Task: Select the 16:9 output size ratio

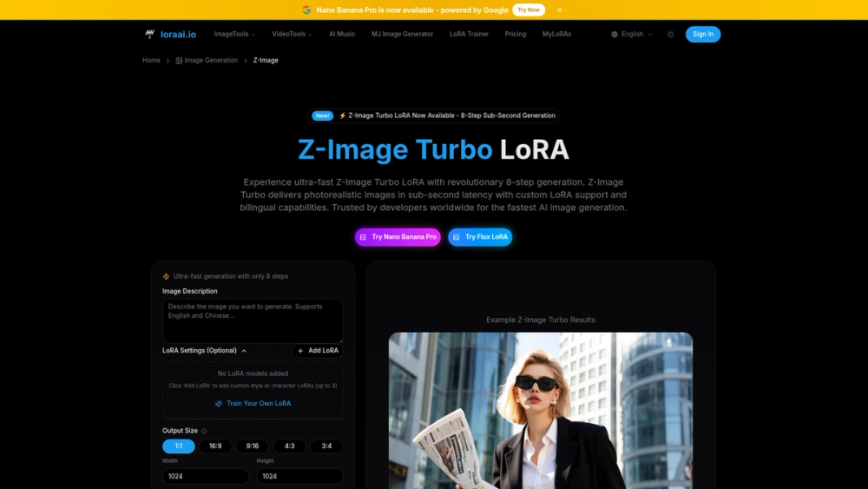Action: click(x=215, y=446)
